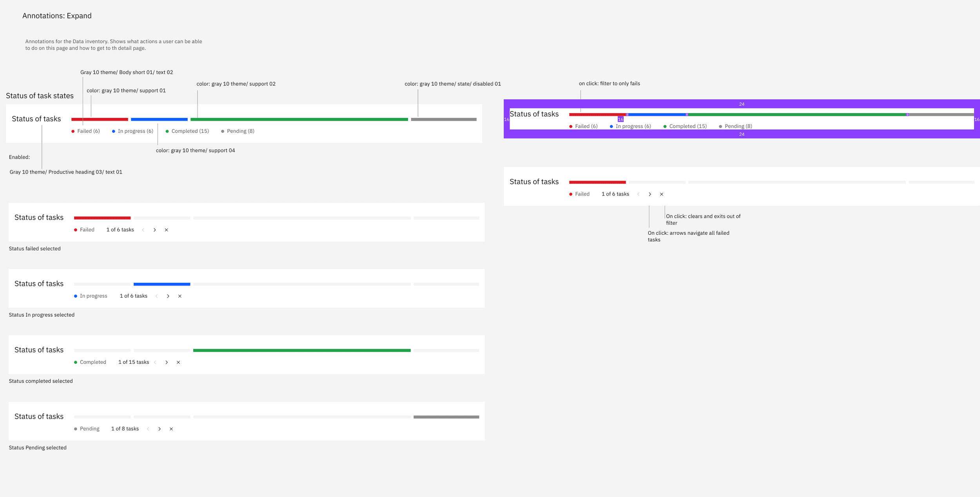
Task: Clear the In progress filter with X
Action: point(180,296)
